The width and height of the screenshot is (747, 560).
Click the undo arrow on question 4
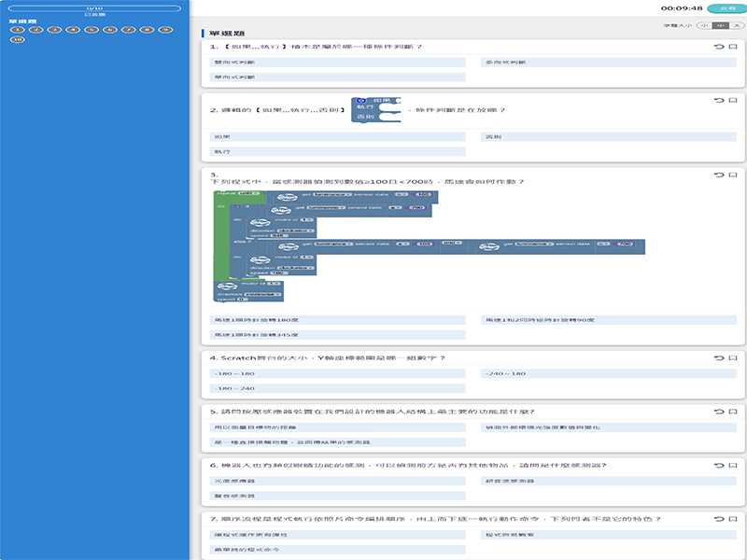coord(718,357)
